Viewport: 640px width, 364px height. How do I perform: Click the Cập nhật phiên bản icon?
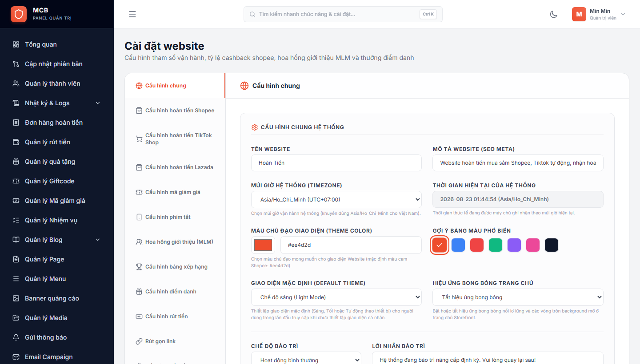(x=16, y=64)
